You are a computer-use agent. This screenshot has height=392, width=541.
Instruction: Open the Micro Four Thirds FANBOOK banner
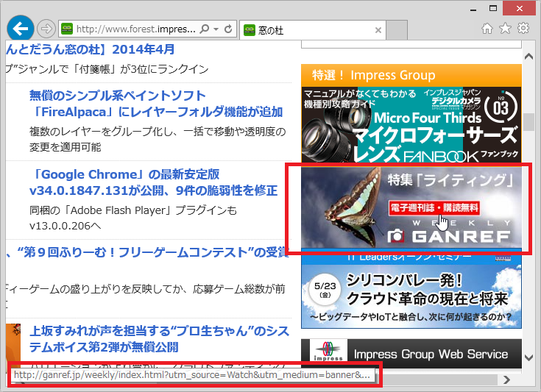(411, 125)
